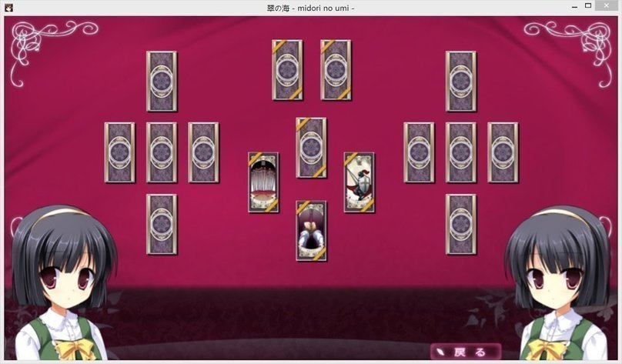The width and height of the screenshot is (622, 364).
Task: Select the top card of the right cross group
Action: coord(461,82)
